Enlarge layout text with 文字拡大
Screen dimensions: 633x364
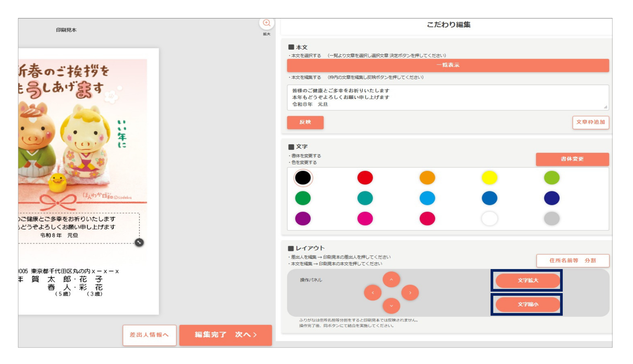(527, 280)
